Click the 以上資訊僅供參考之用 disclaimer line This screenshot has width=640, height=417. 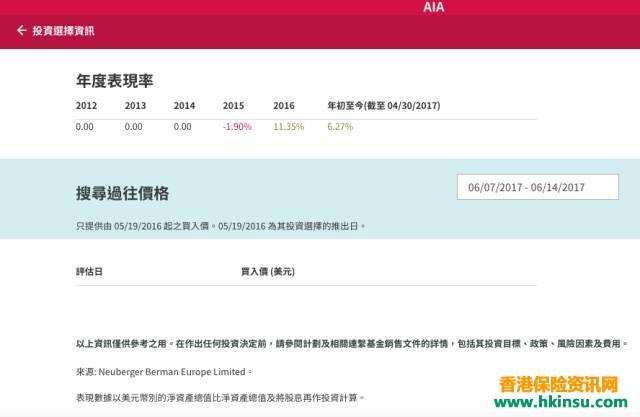point(351,344)
